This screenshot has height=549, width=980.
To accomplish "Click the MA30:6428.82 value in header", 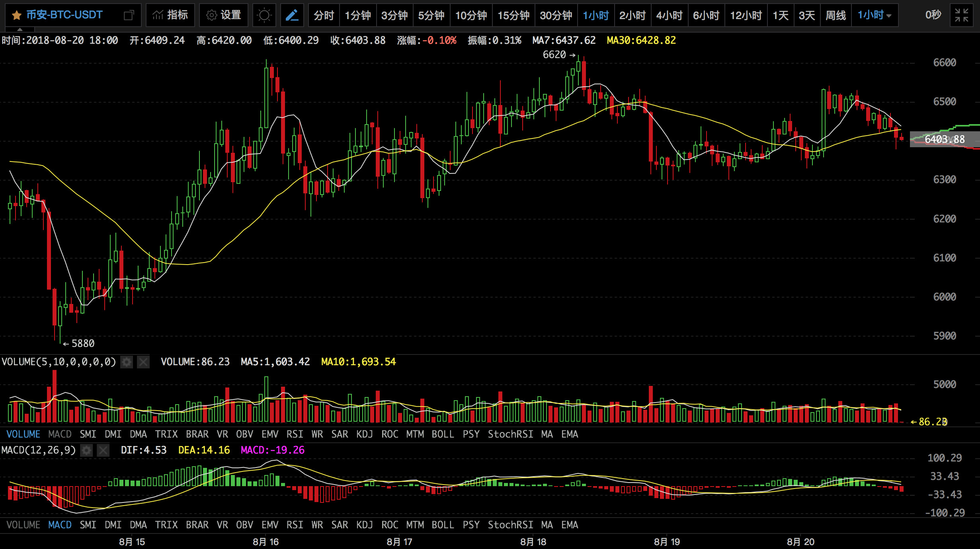I will point(641,40).
